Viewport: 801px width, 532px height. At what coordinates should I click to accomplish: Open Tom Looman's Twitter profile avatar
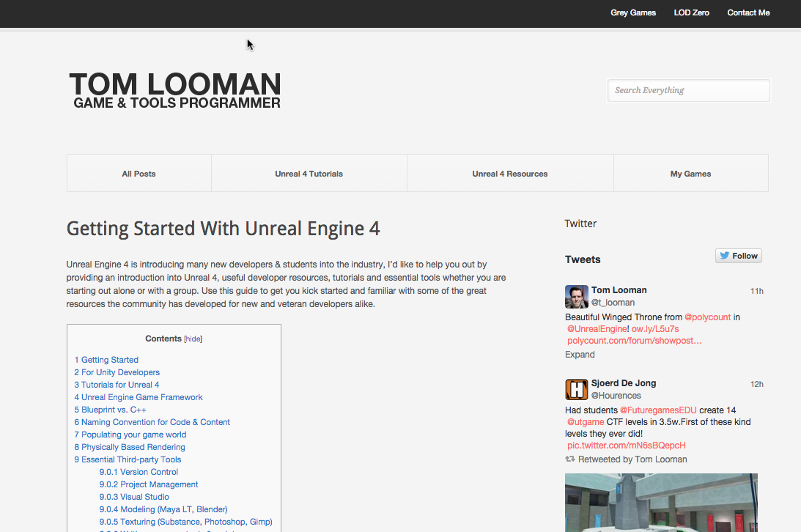576,296
